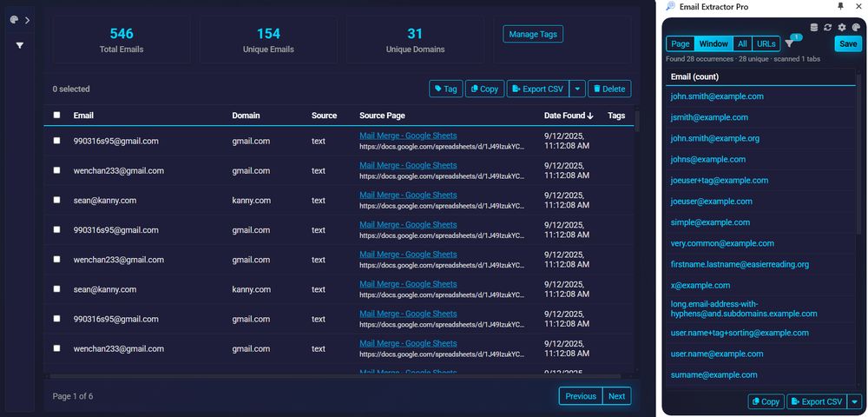
Task: Refresh the scan in Email Extractor Pro
Action: tap(827, 27)
